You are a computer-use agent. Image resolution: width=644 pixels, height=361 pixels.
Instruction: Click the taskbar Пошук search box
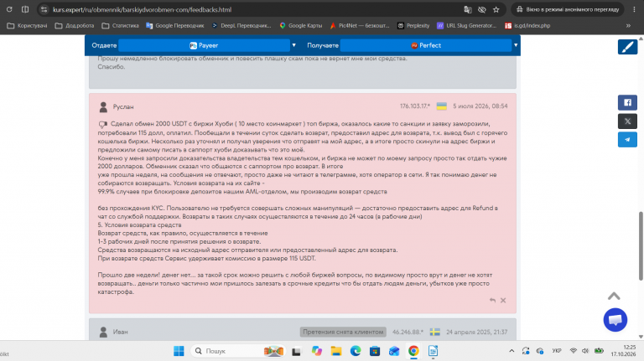(239, 351)
